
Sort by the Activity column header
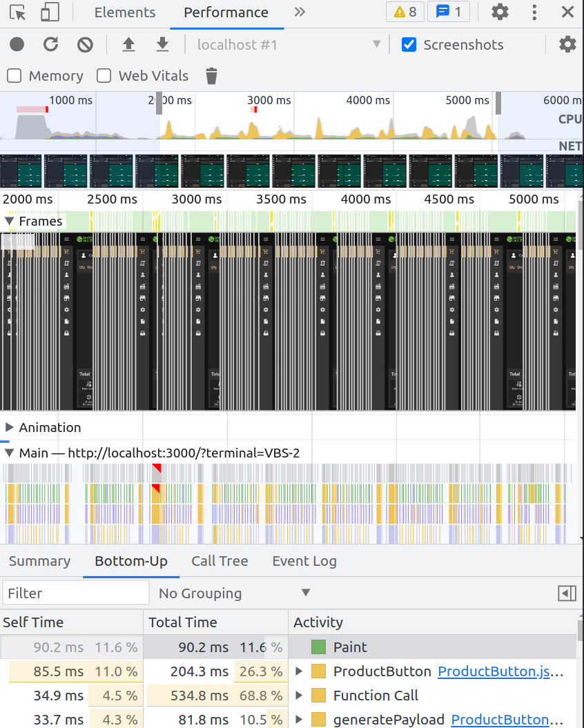coord(432,622)
